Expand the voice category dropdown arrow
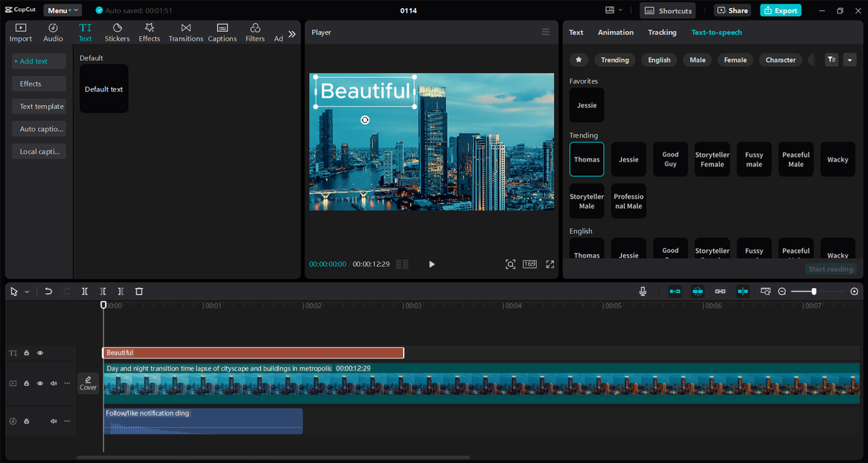This screenshot has width=868, height=463. (x=850, y=60)
